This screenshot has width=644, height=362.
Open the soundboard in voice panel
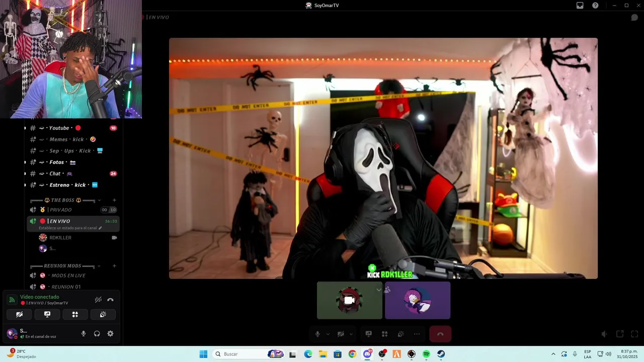pyautogui.click(x=103, y=315)
